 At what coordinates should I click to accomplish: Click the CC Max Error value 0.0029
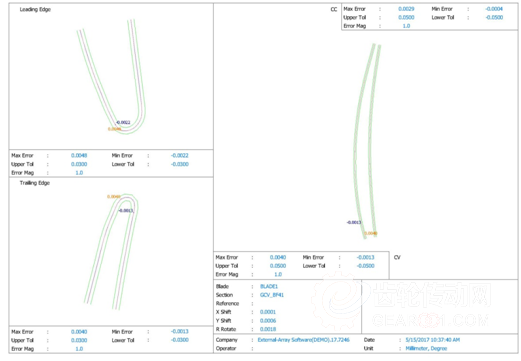tap(406, 9)
